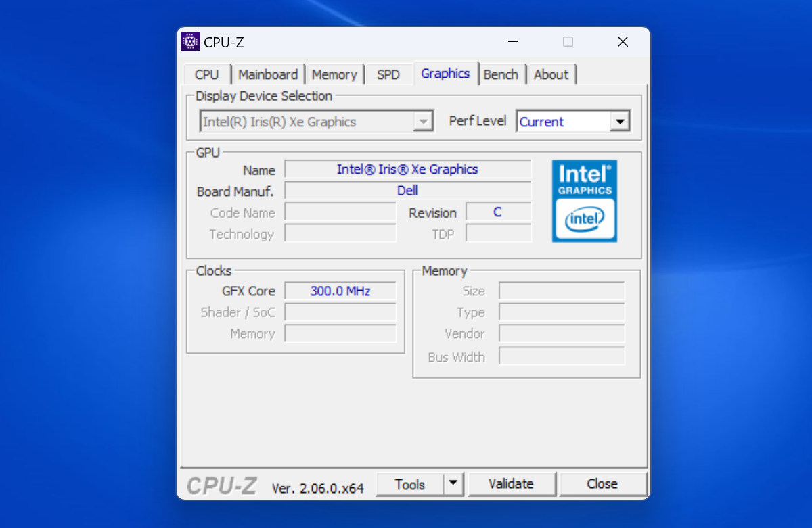The width and height of the screenshot is (812, 528).
Task: Click the CPU-Z title bar text
Action: coord(224,42)
